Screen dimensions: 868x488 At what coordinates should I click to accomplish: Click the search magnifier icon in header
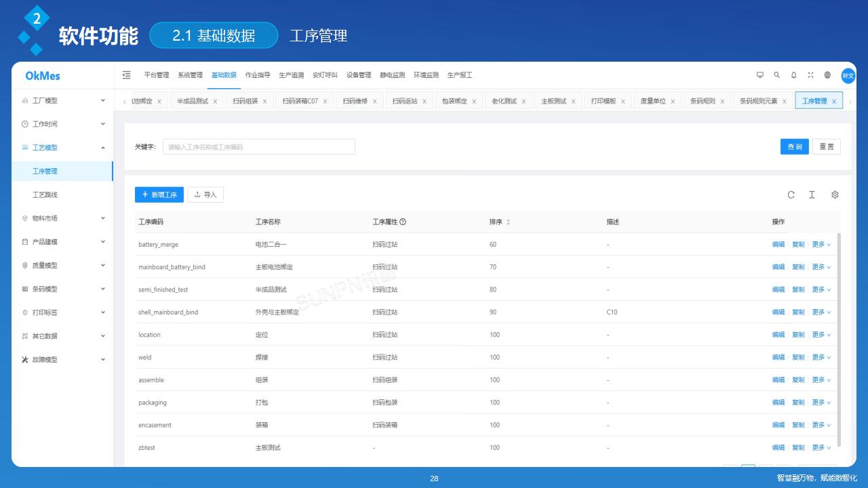coord(777,75)
